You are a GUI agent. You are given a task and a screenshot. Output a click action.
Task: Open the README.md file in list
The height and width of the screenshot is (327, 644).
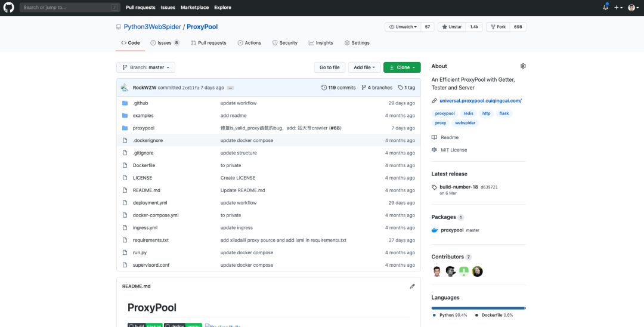click(x=147, y=190)
